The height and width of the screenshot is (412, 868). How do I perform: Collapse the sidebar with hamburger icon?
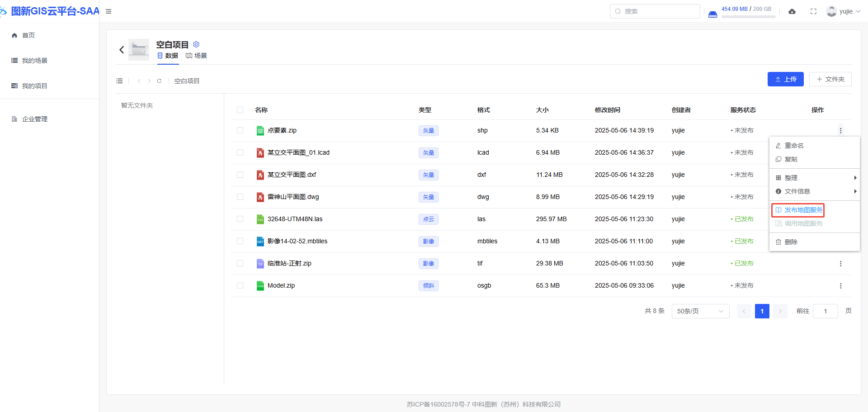(x=108, y=11)
